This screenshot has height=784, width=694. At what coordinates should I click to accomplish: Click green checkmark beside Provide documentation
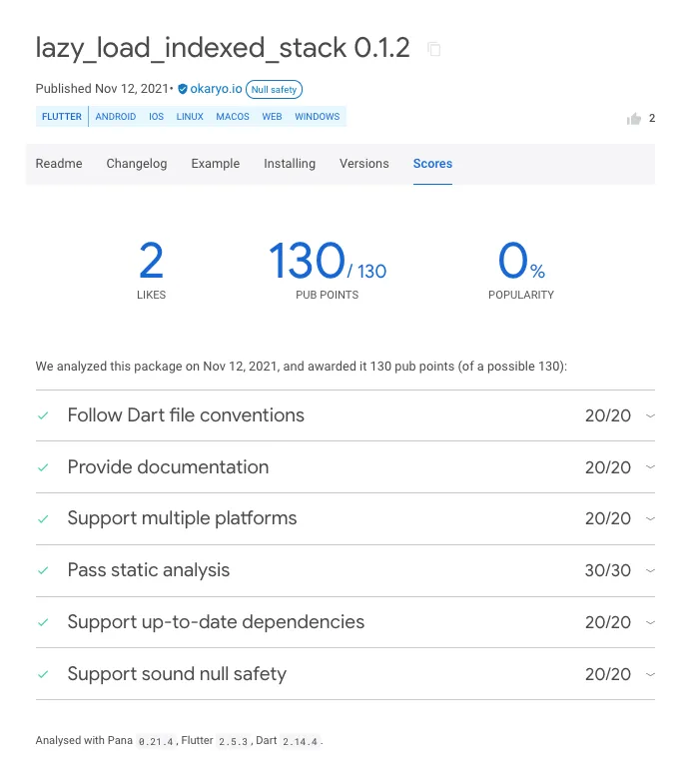[43, 467]
